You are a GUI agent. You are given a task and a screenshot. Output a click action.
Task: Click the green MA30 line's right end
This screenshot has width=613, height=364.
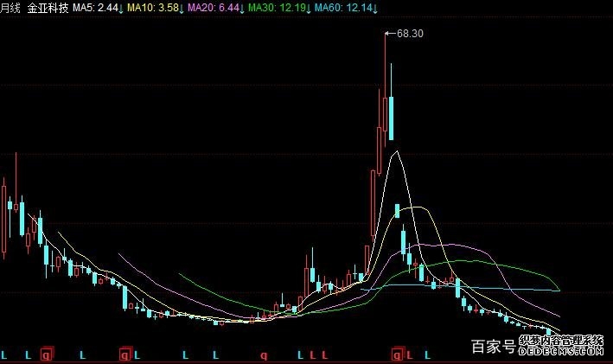[560, 289]
